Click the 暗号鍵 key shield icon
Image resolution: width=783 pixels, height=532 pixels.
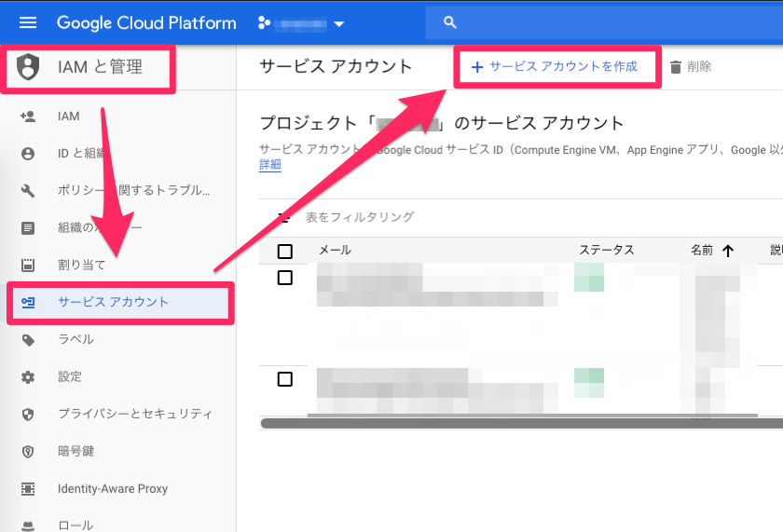pyautogui.click(x=28, y=452)
